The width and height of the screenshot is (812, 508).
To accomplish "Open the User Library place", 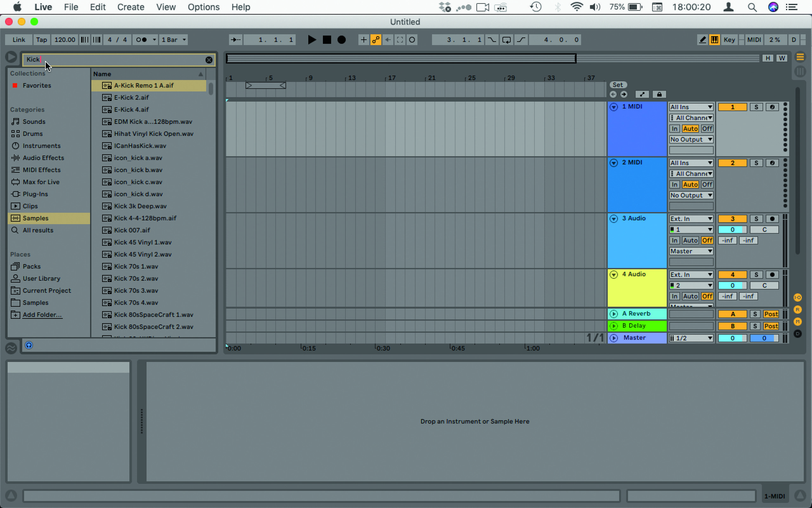I will [x=41, y=278].
